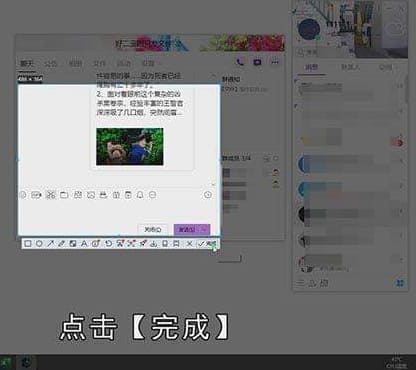The width and height of the screenshot is (416, 370).
Task: Open message history clock icon
Action: (208, 195)
